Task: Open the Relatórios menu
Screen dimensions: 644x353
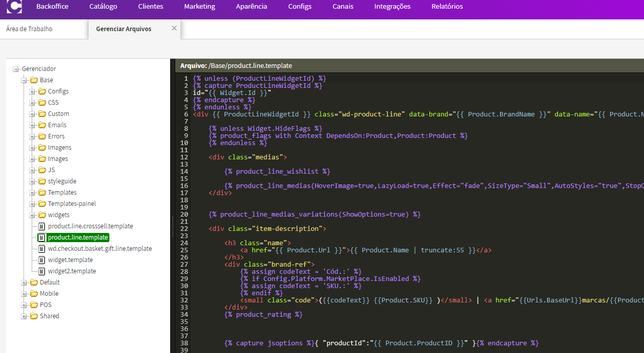Action: pyautogui.click(x=447, y=7)
